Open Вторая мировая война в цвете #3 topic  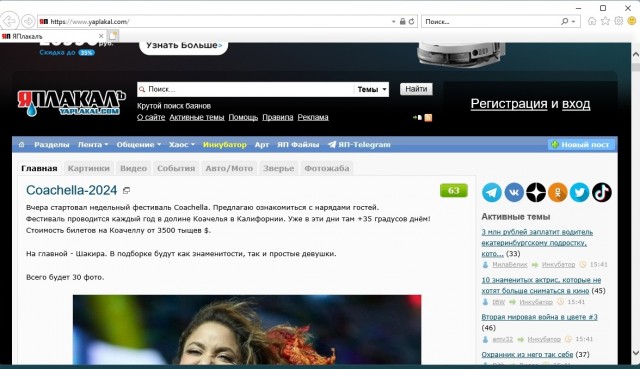pos(539,317)
